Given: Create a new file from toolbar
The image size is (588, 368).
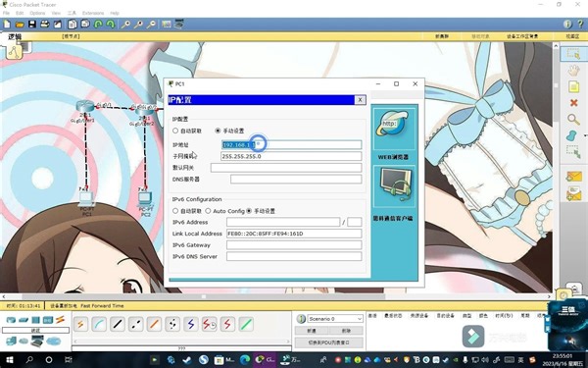Looking at the screenshot, I should [7, 25].
